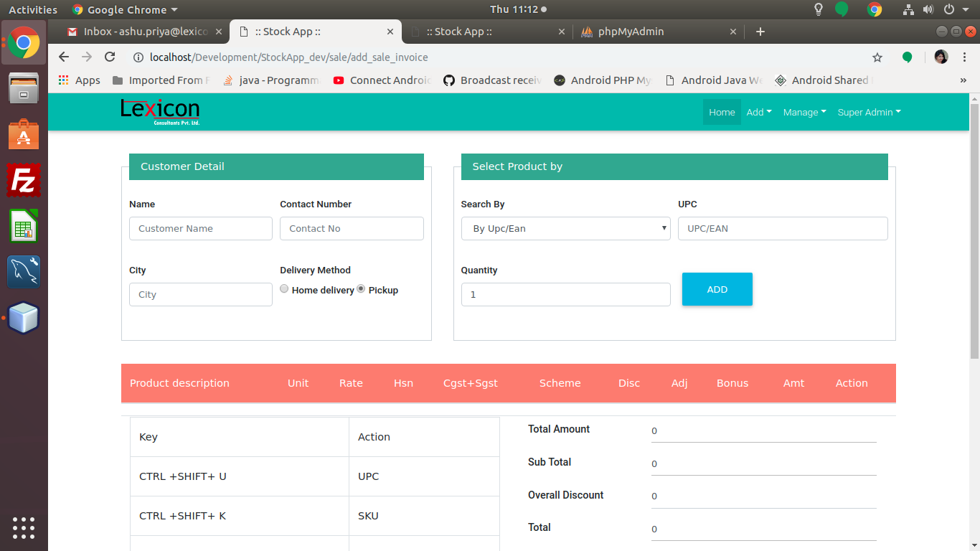Open MySQL Workbench from the dock
The image size is (980, 551).
[x=24, y=272]
